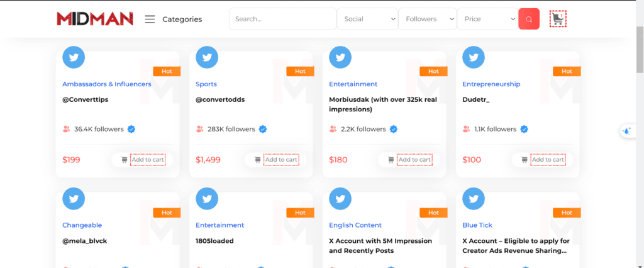
Task: Click the blue water-drop widget icon
Action: (627, 131)
